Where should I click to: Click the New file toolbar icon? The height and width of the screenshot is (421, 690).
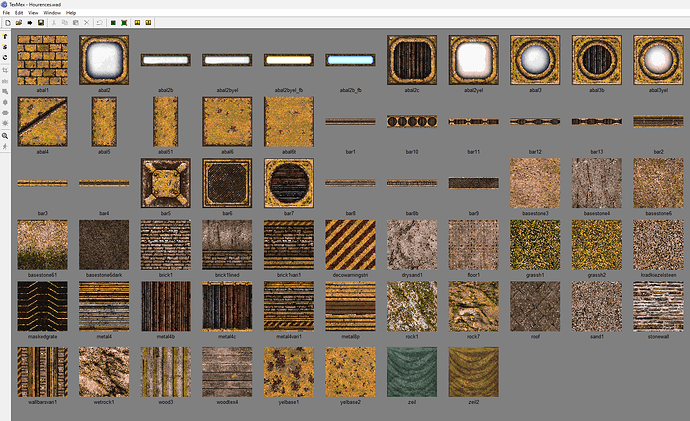[x=7, y=22]
